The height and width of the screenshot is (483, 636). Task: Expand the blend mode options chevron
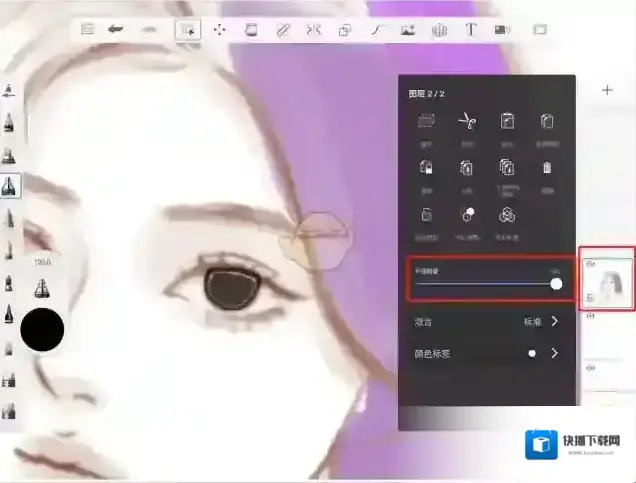pyautogui.click(x=555, y=322)
